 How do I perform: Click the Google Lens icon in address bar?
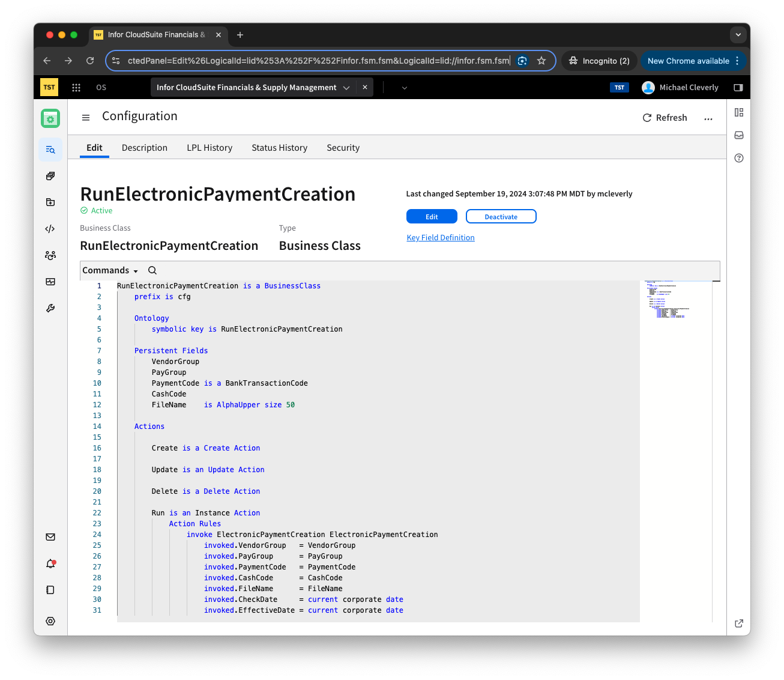tap(522, 61)
